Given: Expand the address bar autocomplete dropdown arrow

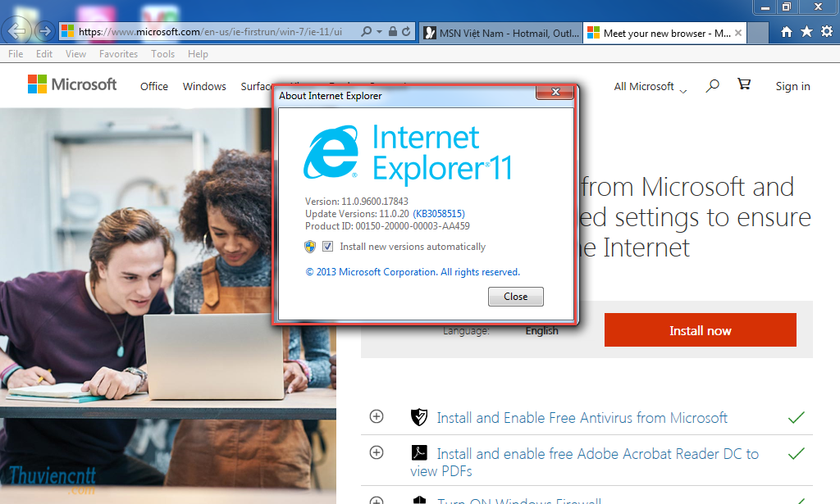Looking at the screenshot, I should 379,32.
